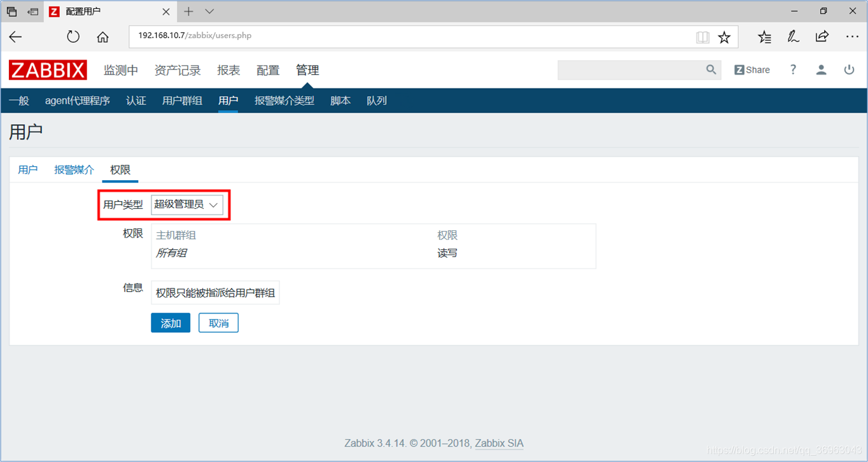Open the Zabbix Share link

coord(752,70)
